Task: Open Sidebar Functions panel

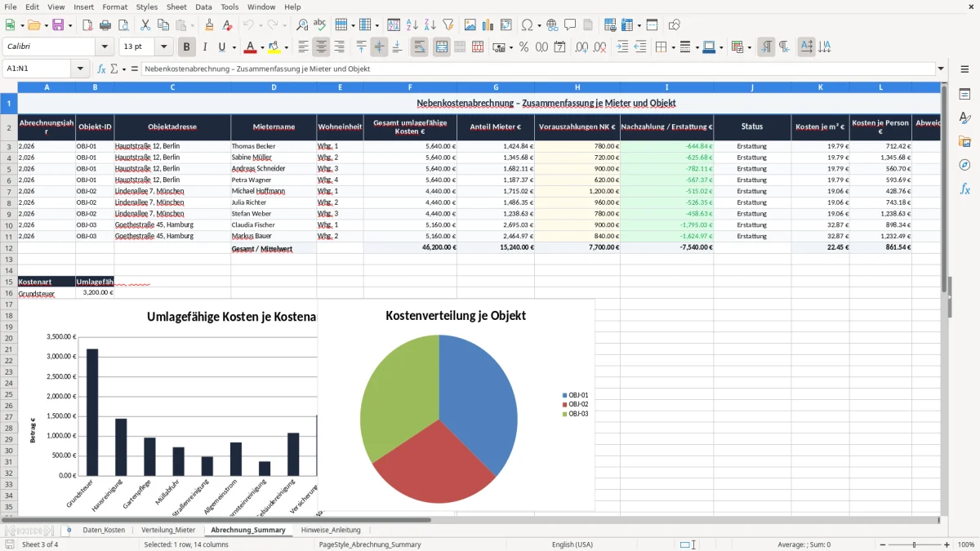Action: (964, 189)
